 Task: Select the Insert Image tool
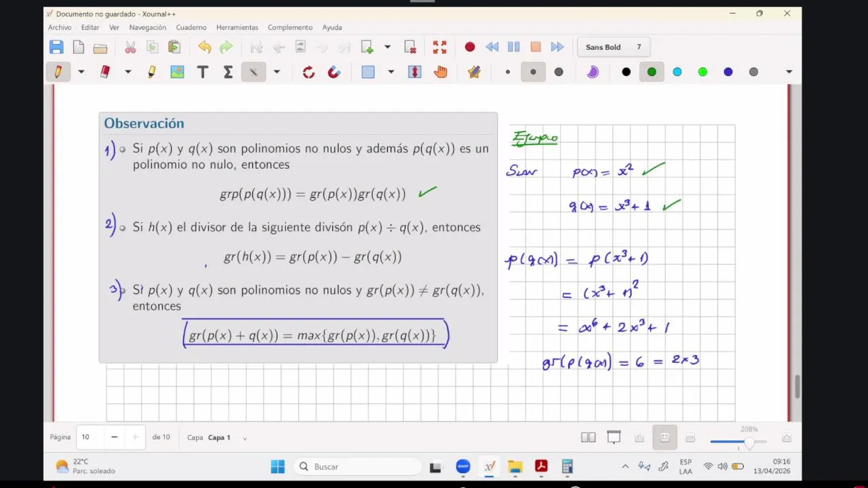tap(177, 72)
